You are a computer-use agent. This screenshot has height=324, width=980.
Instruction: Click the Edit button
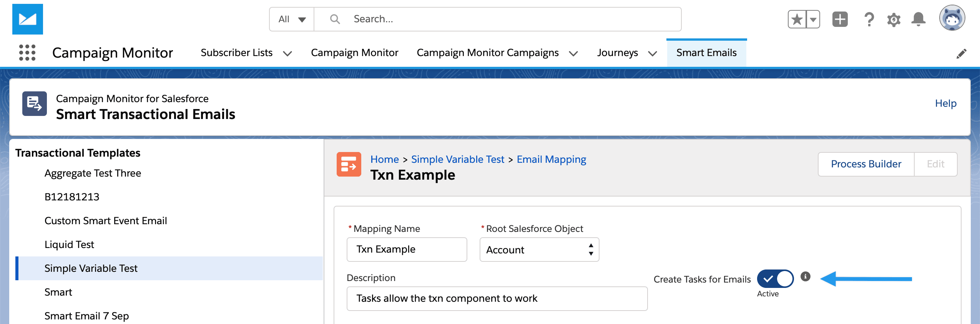[935, 164]
